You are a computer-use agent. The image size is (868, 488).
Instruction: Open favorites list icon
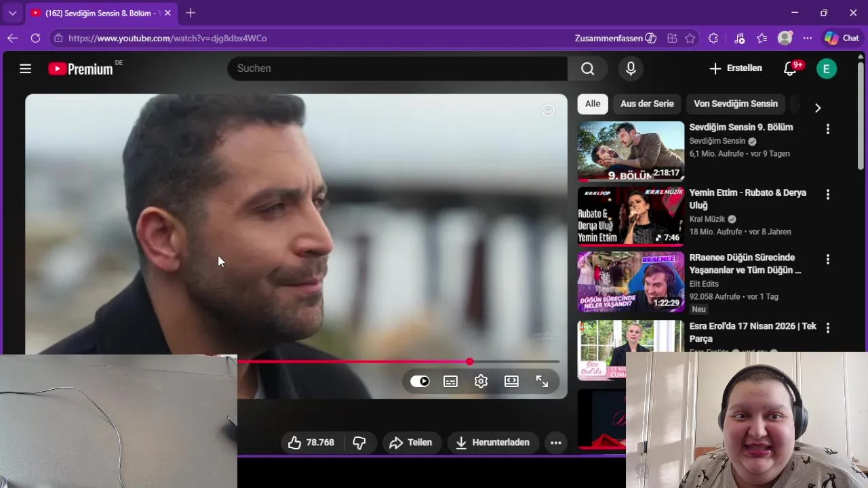762,39
